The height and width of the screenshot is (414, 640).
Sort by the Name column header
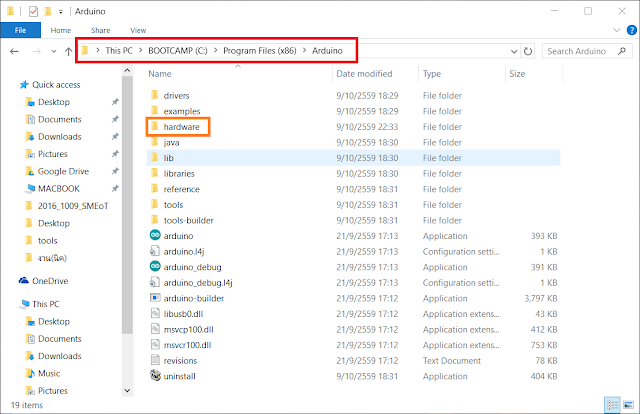(x=160, y=73)
